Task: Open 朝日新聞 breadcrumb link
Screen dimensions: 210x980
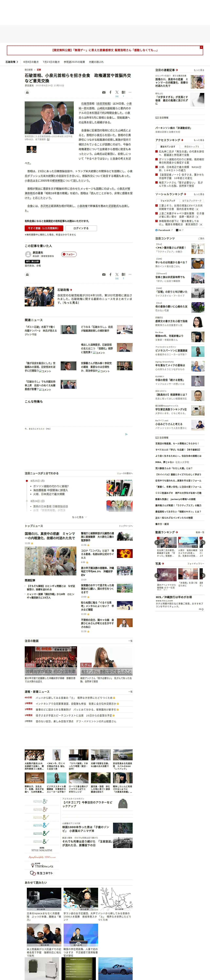Action: pos(29,70)
